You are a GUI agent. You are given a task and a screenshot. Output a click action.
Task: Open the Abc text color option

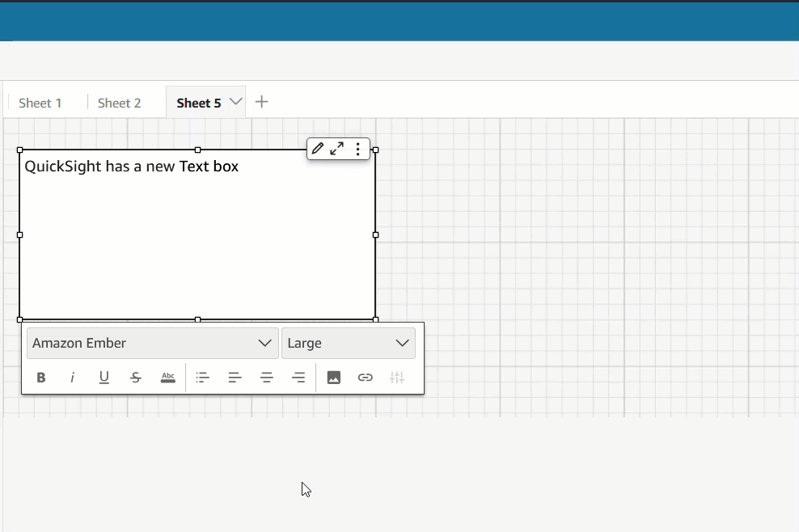pos(167,378)
